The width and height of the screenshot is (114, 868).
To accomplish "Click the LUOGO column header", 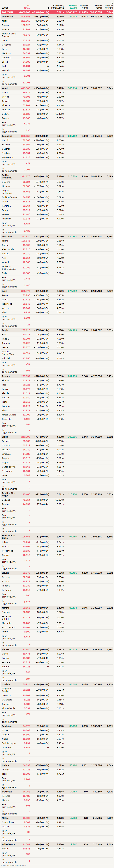I will click(5, 8).
